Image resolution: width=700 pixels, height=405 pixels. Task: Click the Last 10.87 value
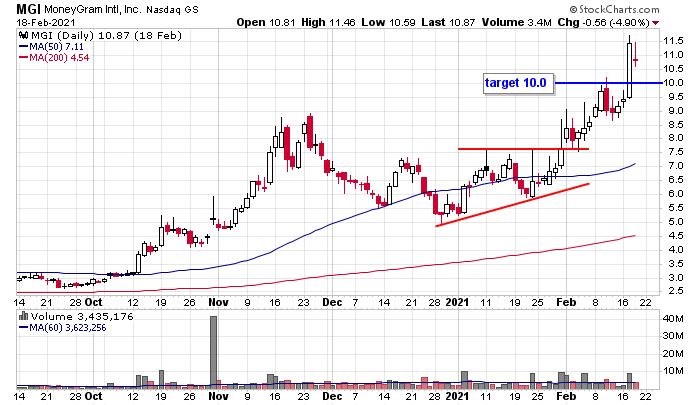[x=448, y=22]
